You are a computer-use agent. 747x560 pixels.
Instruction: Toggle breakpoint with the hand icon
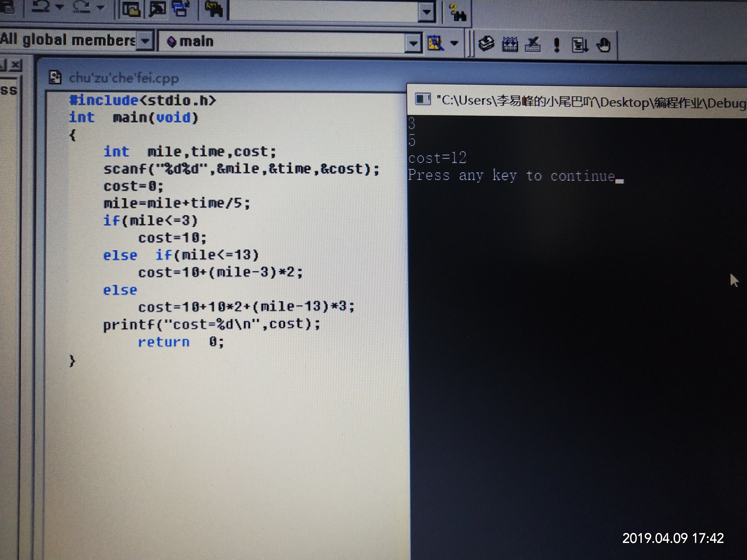(x=603, y=45)
